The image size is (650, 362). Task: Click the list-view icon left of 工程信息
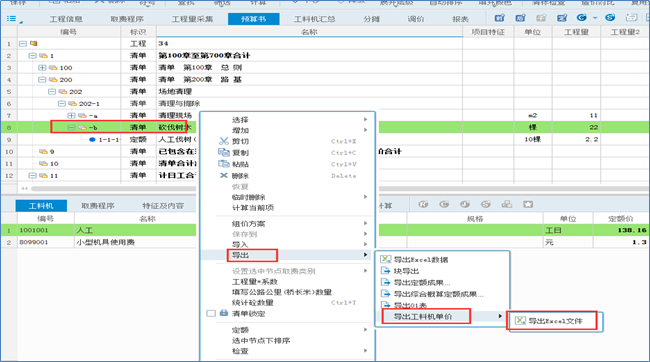coord(12,19)
